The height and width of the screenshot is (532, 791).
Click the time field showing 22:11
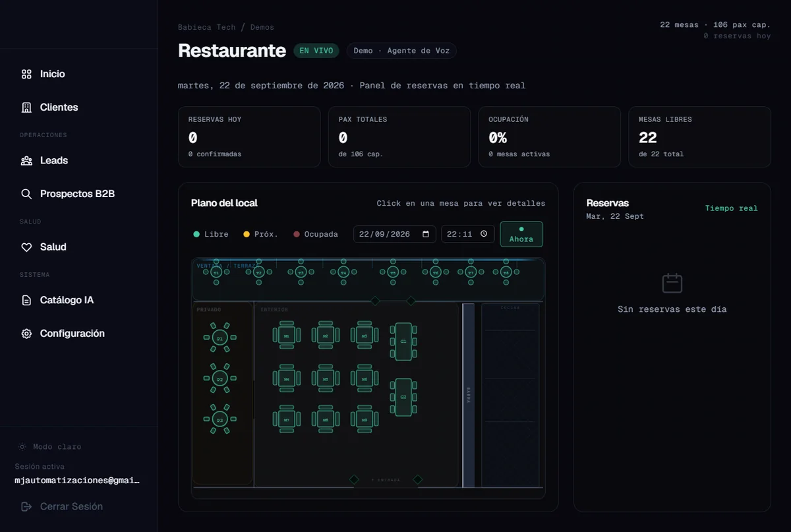[x=468, y=234]
